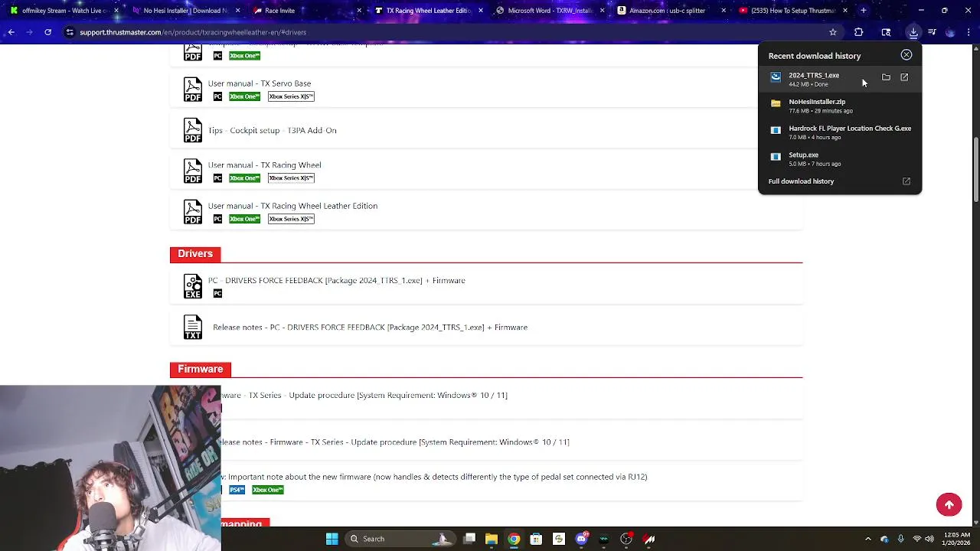The height and width of the screenshot is (551, 980).
Task: Open File Explorer from taskbar
Action: click(x=492, y=539)
